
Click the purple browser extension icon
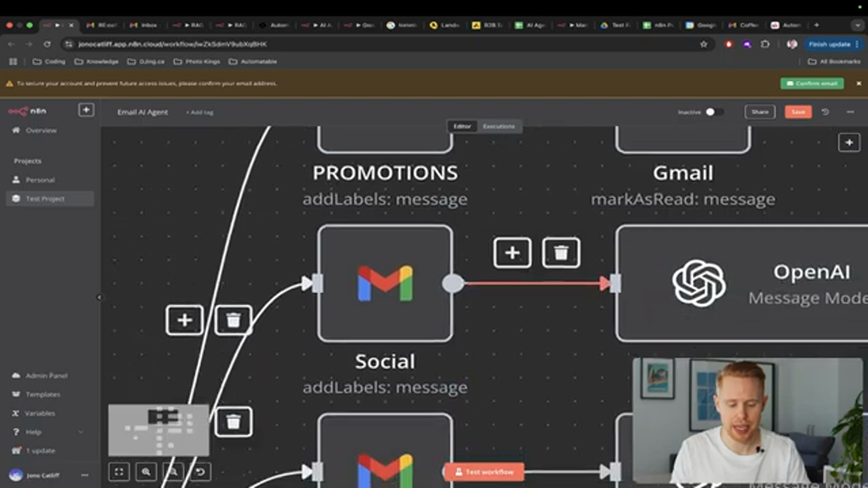(747, 44)
